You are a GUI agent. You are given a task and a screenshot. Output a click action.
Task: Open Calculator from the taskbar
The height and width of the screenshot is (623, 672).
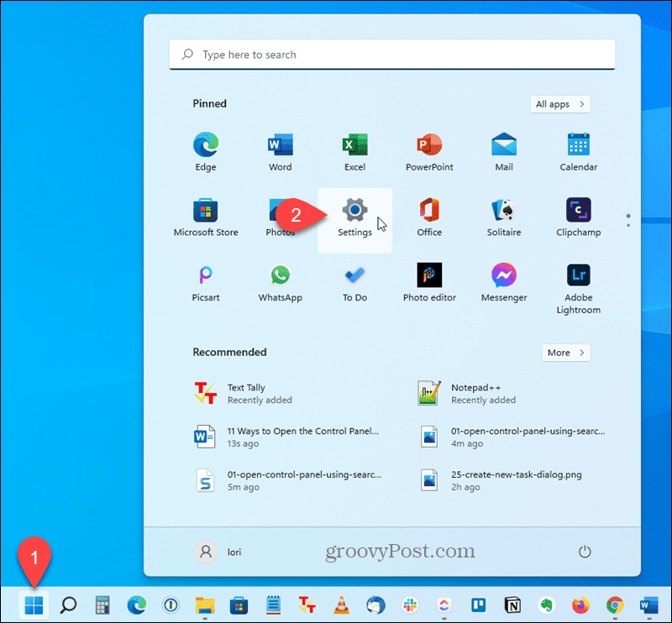(102, 605)
